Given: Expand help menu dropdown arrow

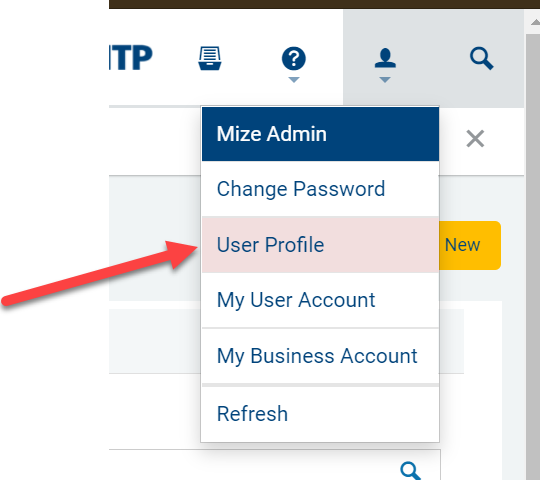Looking at the screenshot, I should (x=293, y=80).
